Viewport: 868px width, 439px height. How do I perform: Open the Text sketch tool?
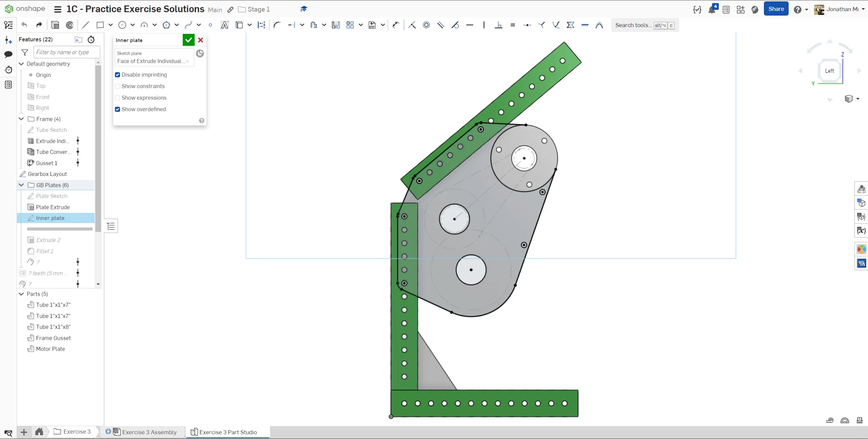pyautogui.click(x=224, y=25)
